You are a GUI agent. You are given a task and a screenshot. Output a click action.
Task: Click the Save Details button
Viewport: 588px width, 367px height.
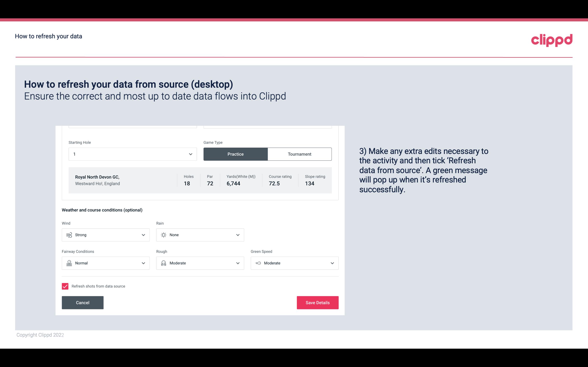point(317,302)
